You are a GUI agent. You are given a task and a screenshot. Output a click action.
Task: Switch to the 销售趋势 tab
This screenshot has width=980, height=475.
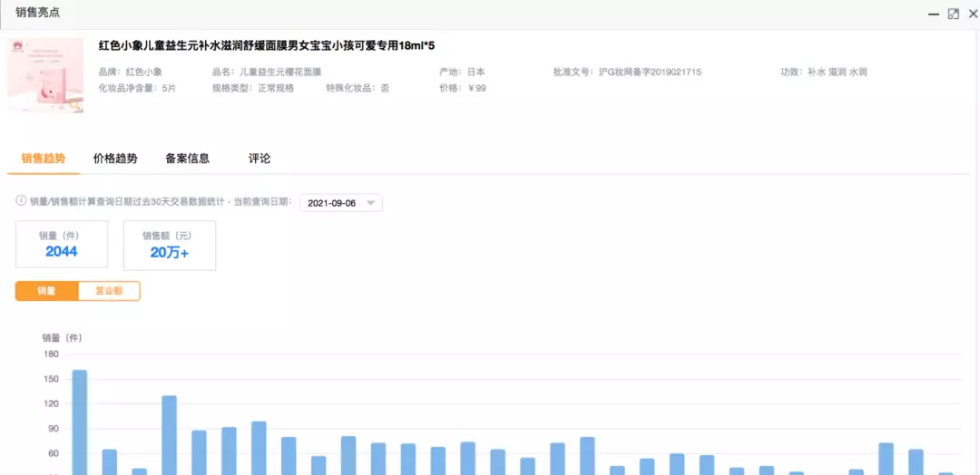point(44,159)
